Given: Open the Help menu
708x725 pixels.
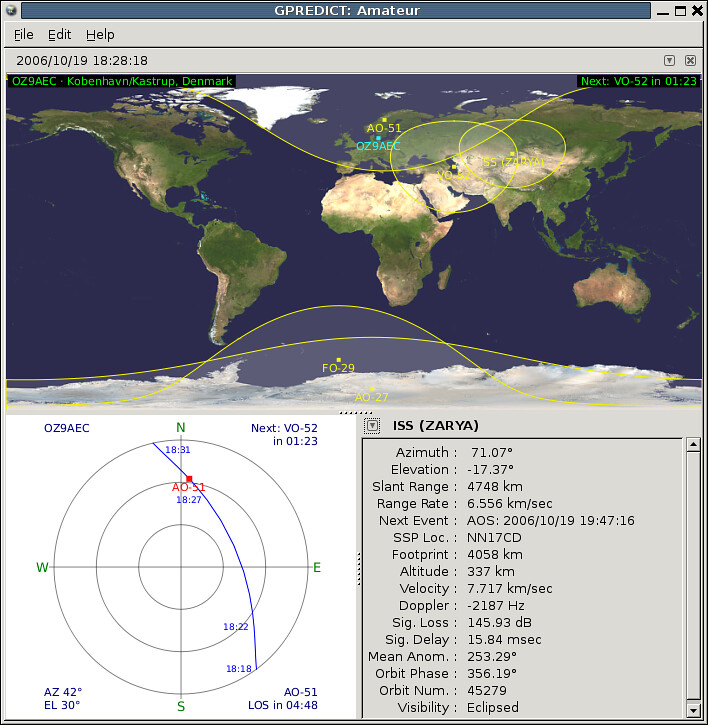Looking at the screenshot, I should point(100,35).
